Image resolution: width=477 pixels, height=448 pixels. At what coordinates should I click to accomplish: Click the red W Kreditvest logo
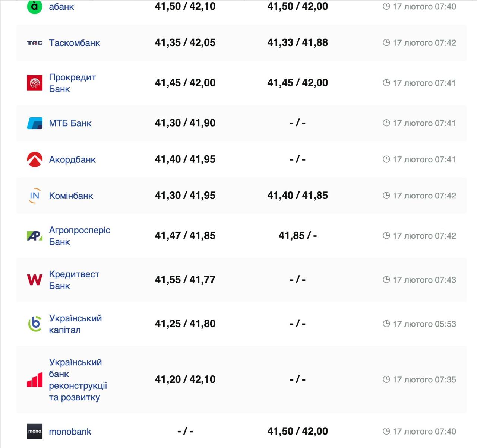click(35, 280)
